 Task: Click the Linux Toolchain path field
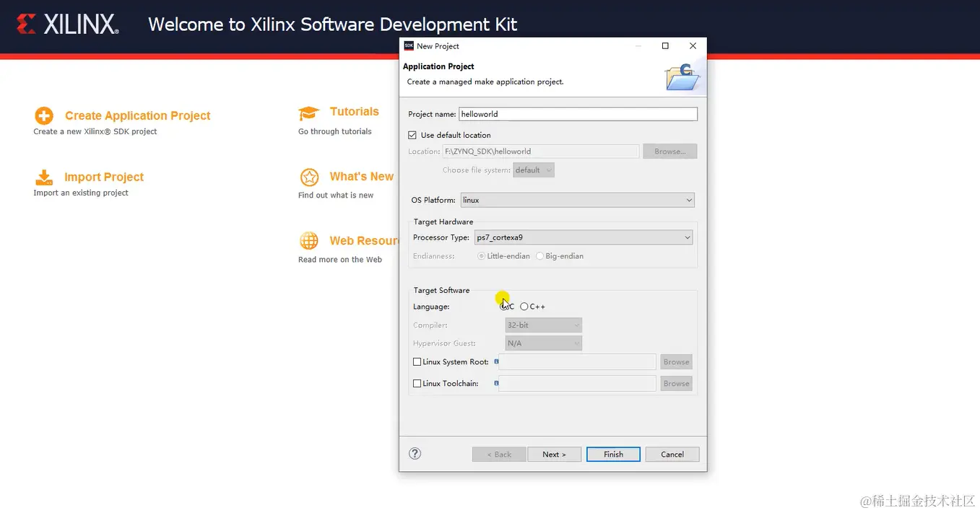[x=578, y=384]
